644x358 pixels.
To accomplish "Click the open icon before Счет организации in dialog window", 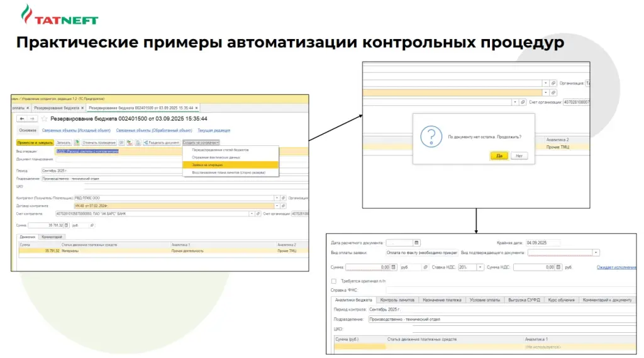I will (x=523, y=102).
